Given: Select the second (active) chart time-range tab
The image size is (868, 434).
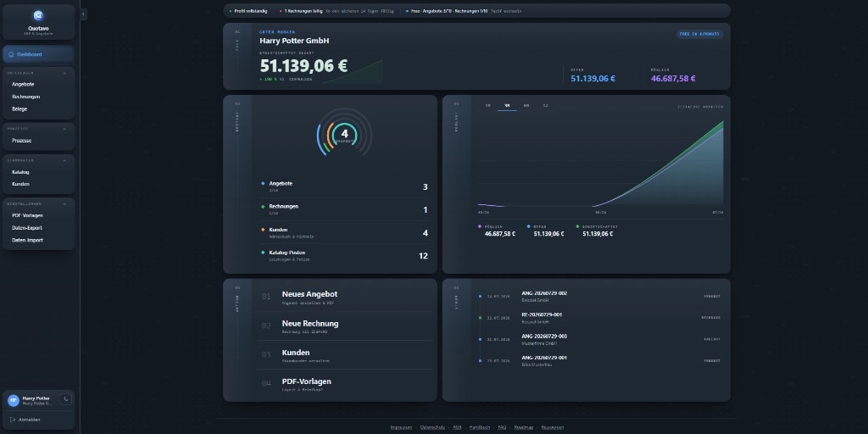Looking at the screenshot, I should point(507,105).
